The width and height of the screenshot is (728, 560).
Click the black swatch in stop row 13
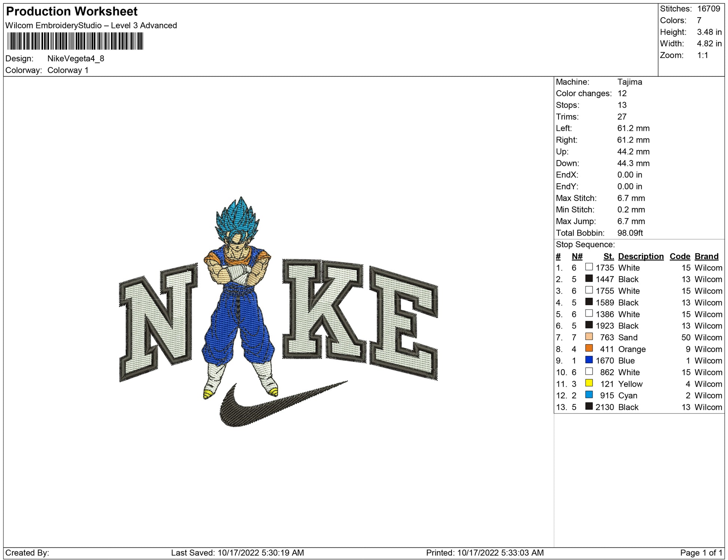tap(589, 406)
